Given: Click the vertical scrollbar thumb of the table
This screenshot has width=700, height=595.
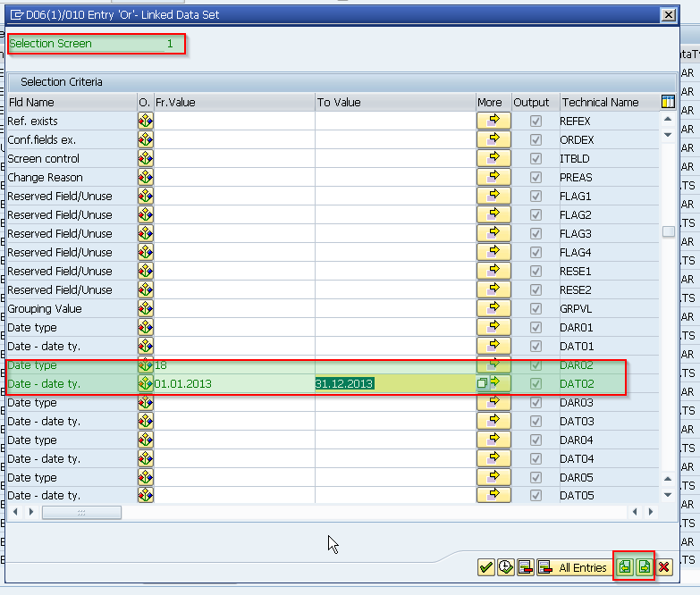Looking at the screenshot, I should click(x=669, y=232).
